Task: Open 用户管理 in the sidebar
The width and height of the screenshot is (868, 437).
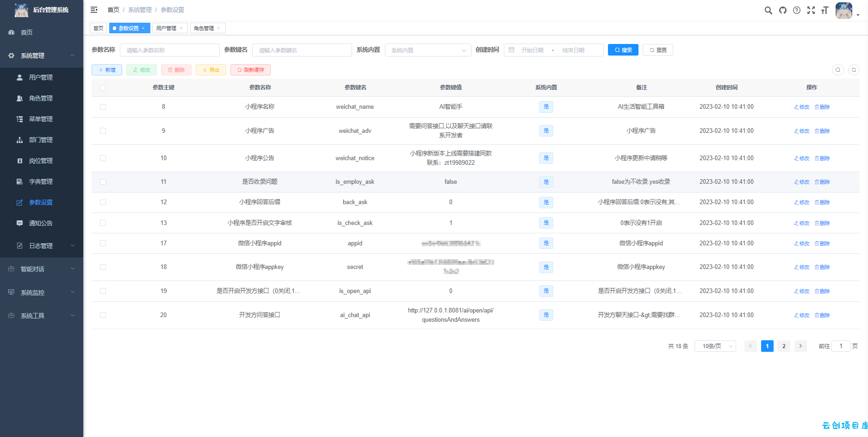Action: point(42,77)
